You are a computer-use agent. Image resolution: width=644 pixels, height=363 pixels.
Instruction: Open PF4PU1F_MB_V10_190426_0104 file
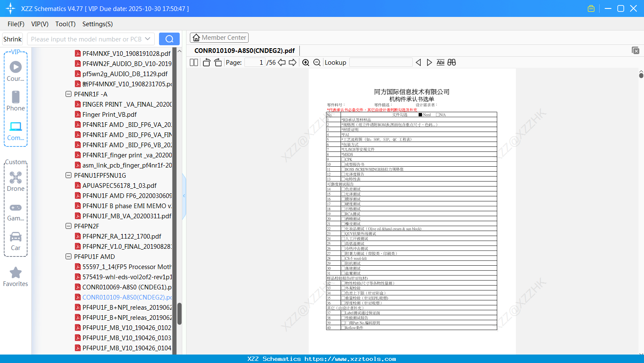click(127, 348)
